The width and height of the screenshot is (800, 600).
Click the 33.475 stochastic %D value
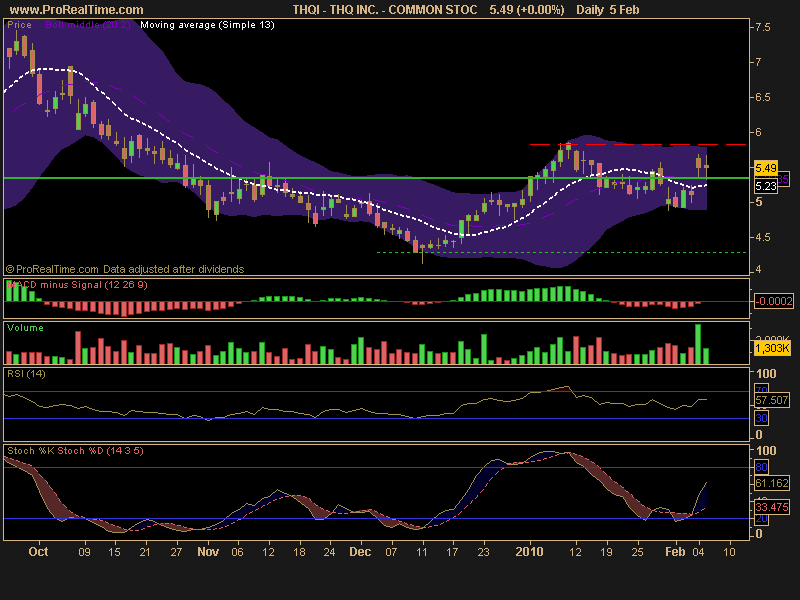[x=772, y=507]
